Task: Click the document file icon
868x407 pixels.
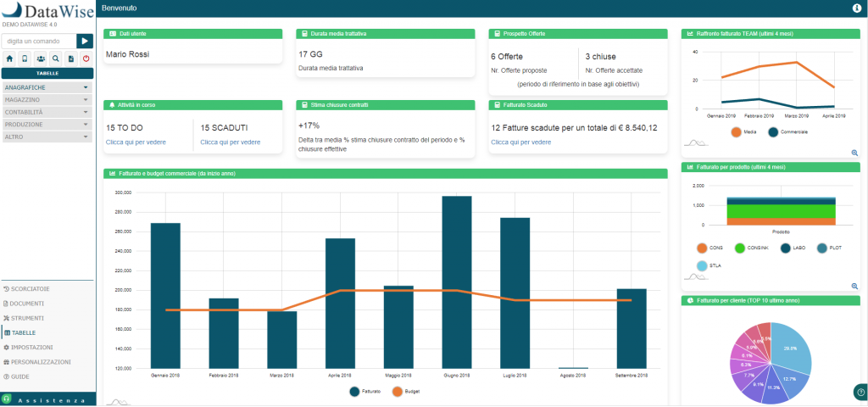Action: click(71, 59)
